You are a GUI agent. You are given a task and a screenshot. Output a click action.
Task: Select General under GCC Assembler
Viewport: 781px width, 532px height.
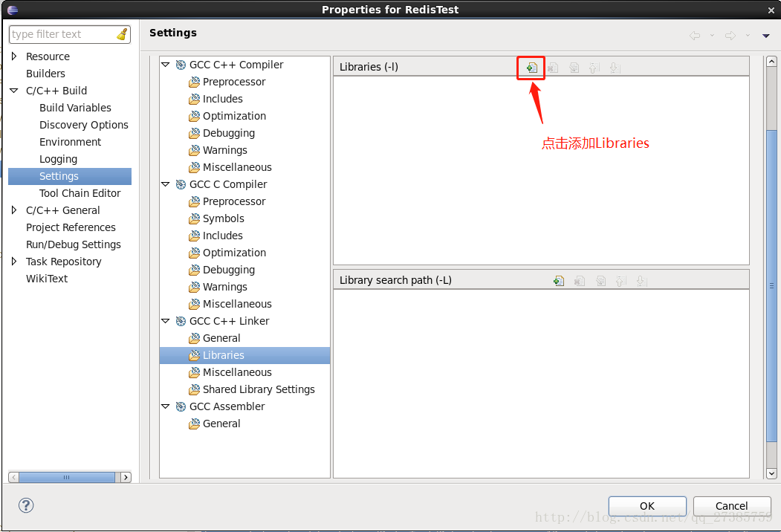tap(221, 424)
